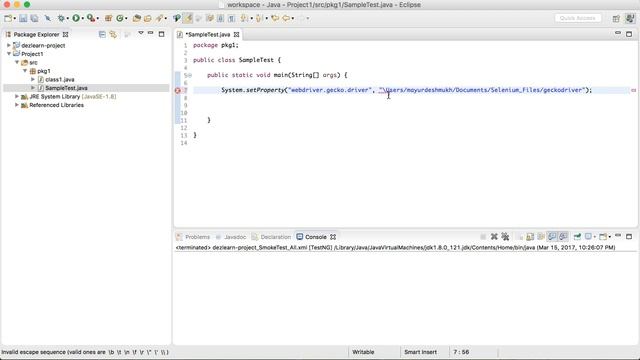The height and width of the screenshot is (360, 640).
Task: Close the Console view tab
Action: coord(333,237)
